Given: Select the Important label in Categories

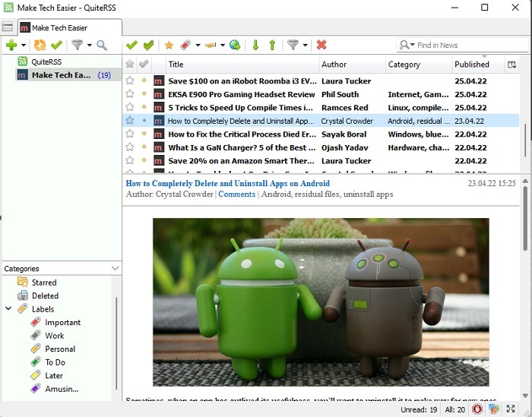Looking at the screenshot, I should (x=62, y=322).
